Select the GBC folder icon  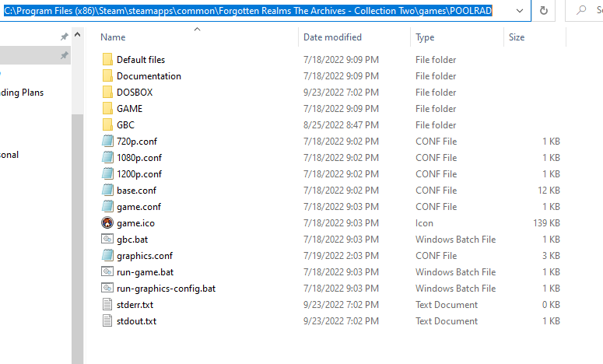107,125
